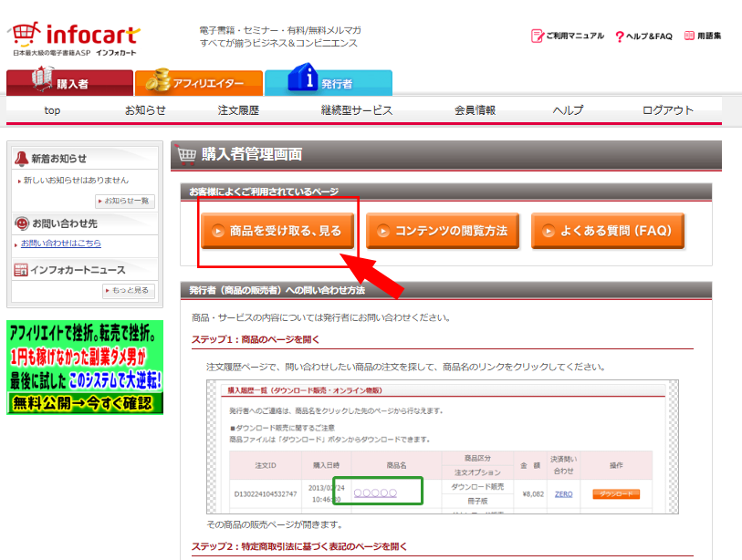
Task: Switch to the 購入者 tab
Action: point(68,83)
